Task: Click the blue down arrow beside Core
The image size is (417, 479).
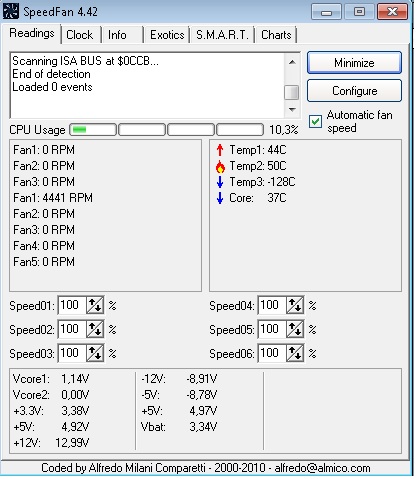Action: click(x=220, y=198)
